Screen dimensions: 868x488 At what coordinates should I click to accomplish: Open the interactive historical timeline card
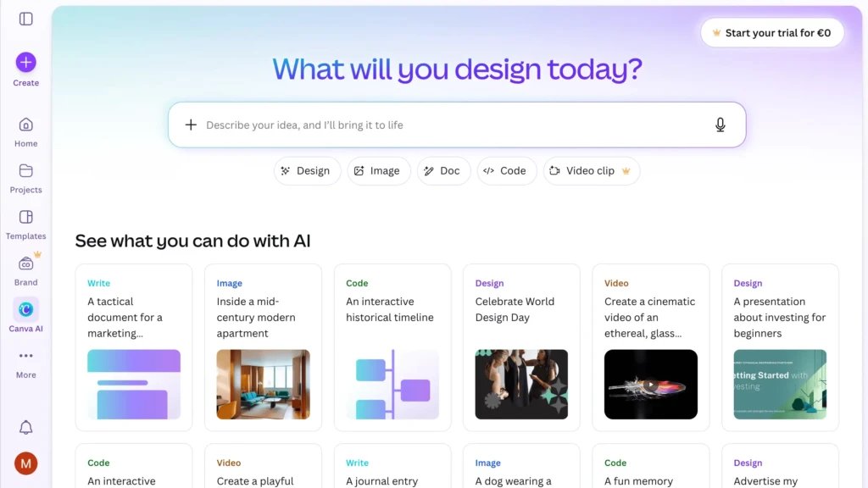tap(392, 347)
